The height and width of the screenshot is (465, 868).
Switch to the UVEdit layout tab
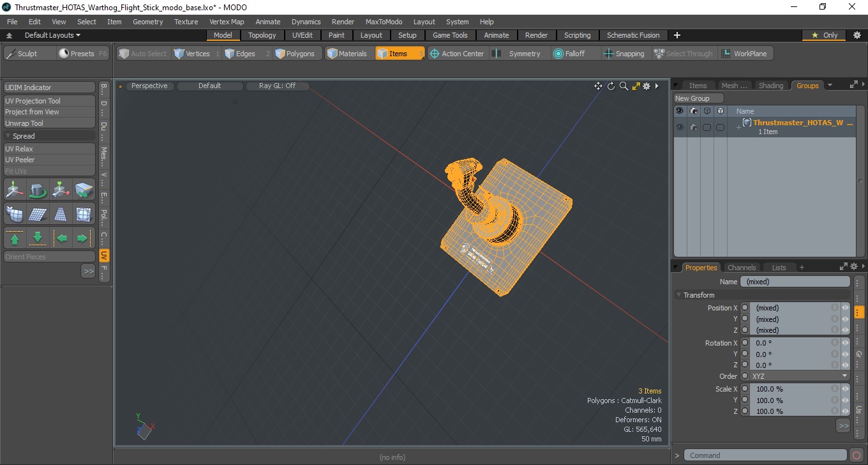[x=303, y=35]
